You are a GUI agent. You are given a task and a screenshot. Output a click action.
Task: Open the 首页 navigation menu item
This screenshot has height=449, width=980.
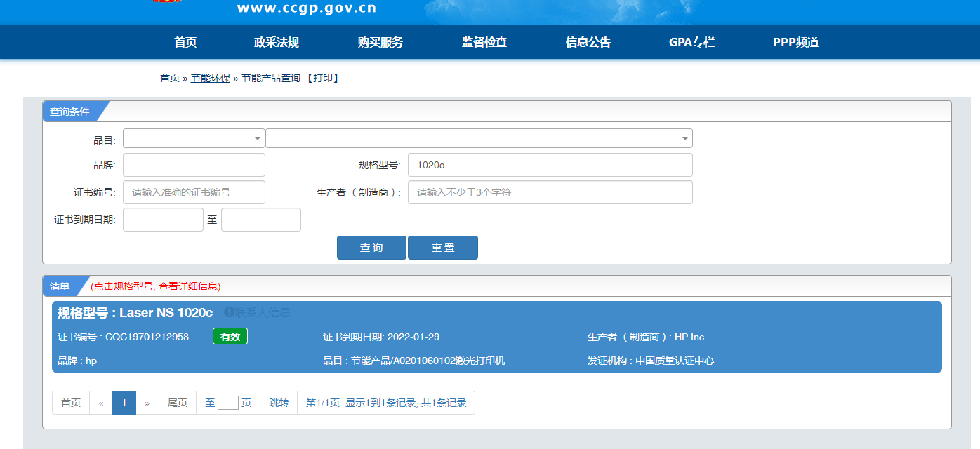tap(185, 42)
